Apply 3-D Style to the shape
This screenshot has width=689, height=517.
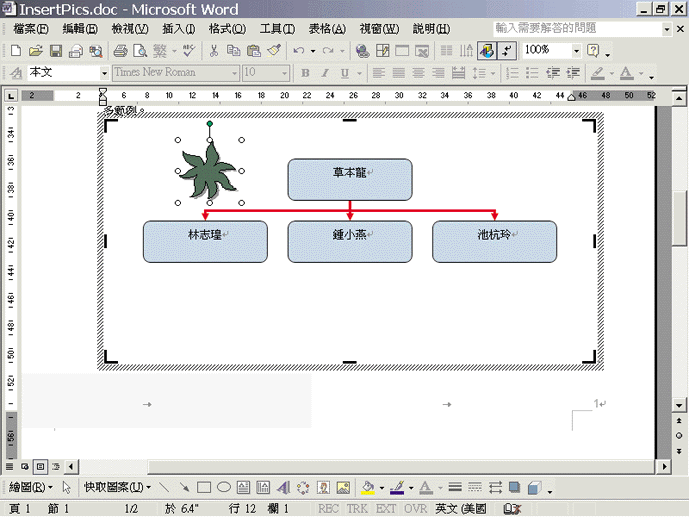[x=534, y=487]
